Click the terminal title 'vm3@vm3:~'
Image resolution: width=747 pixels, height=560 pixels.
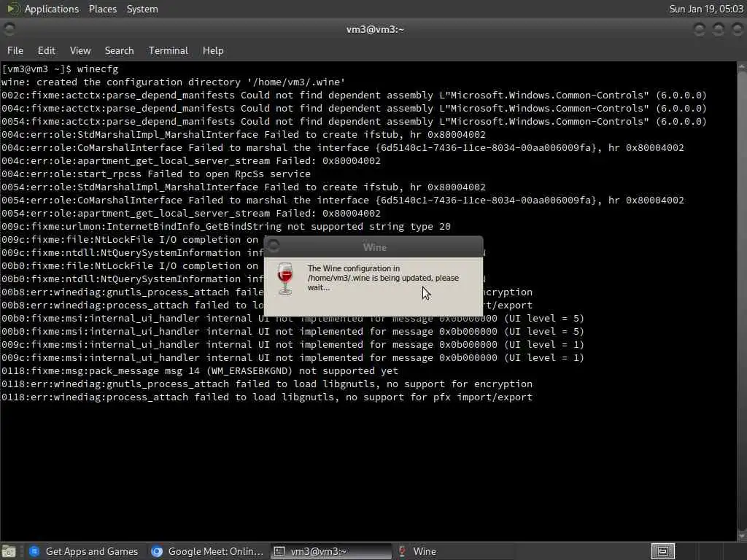375,29
